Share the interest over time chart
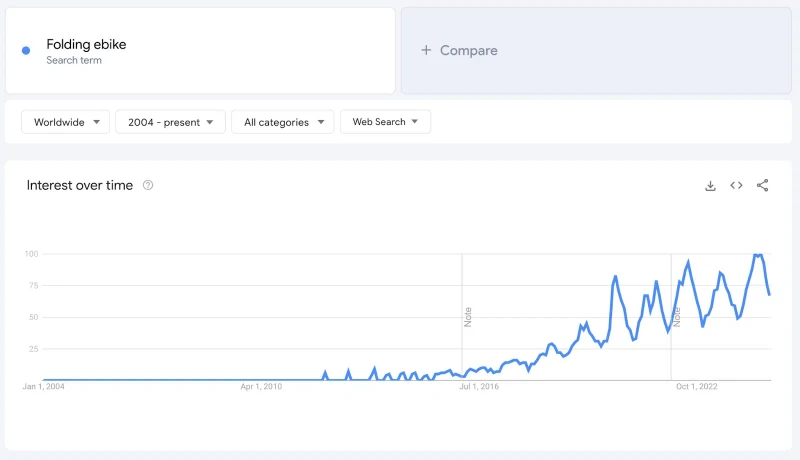Image resolution: width=800 pixels, height=460 pixels. (762, 185)
